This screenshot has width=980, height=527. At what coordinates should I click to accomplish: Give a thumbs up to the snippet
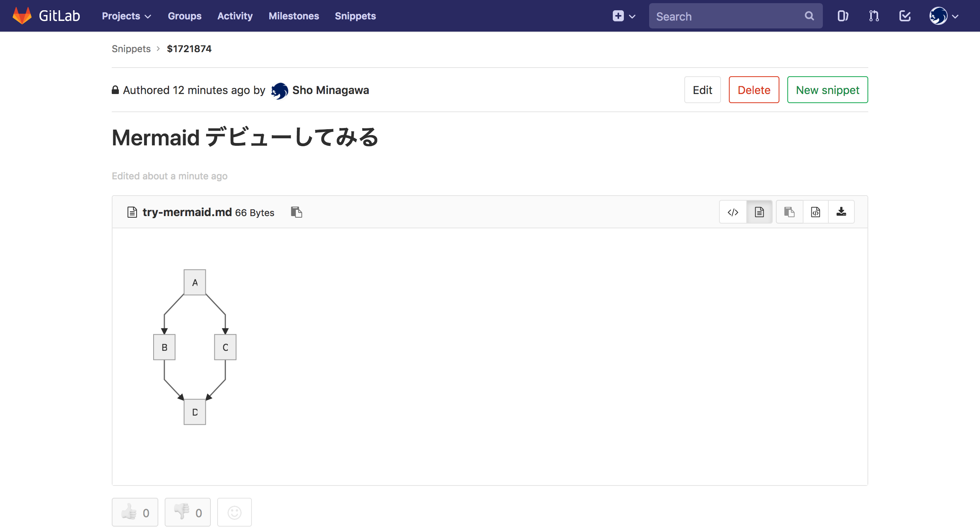pyautogui.click(x=135, y=512)
